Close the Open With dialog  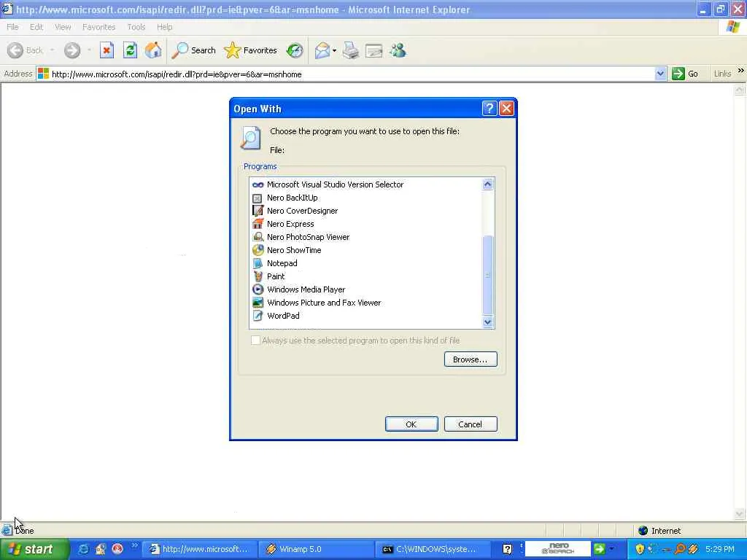pyautogui.click(x=506, y=109)
